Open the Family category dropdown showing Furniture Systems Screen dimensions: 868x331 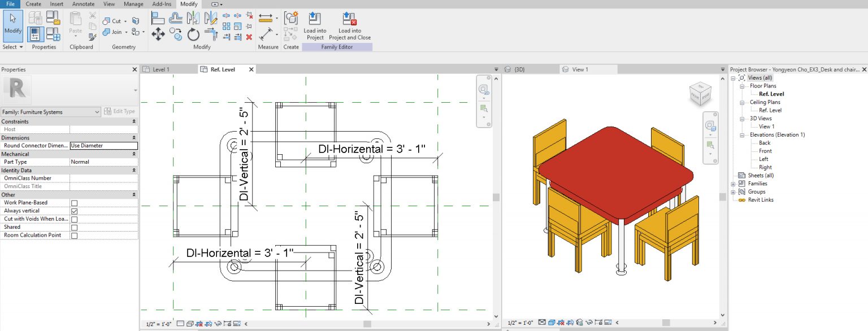pyautogui.click(x=96, y=112)
